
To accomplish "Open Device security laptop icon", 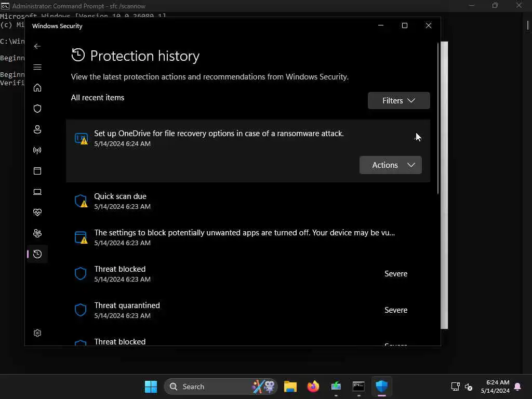I will 37,192.
